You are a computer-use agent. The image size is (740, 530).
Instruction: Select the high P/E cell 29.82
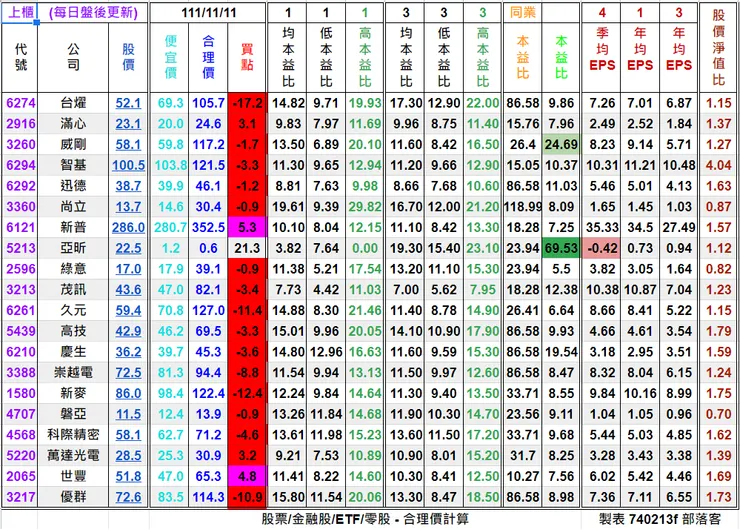[365, 207]
